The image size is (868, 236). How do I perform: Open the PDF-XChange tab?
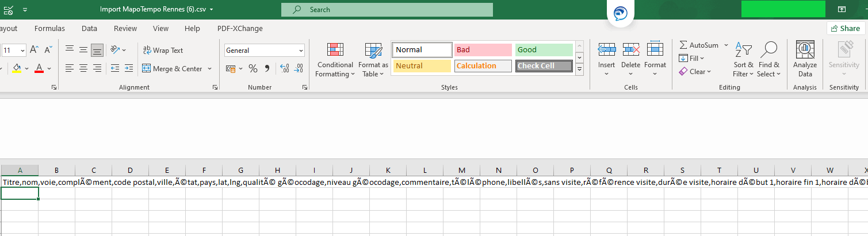pyautogui.click(x=240, y=28)
